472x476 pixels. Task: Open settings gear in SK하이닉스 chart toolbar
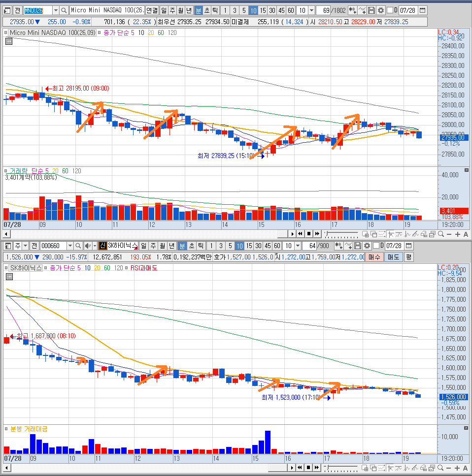click(367, 246)
